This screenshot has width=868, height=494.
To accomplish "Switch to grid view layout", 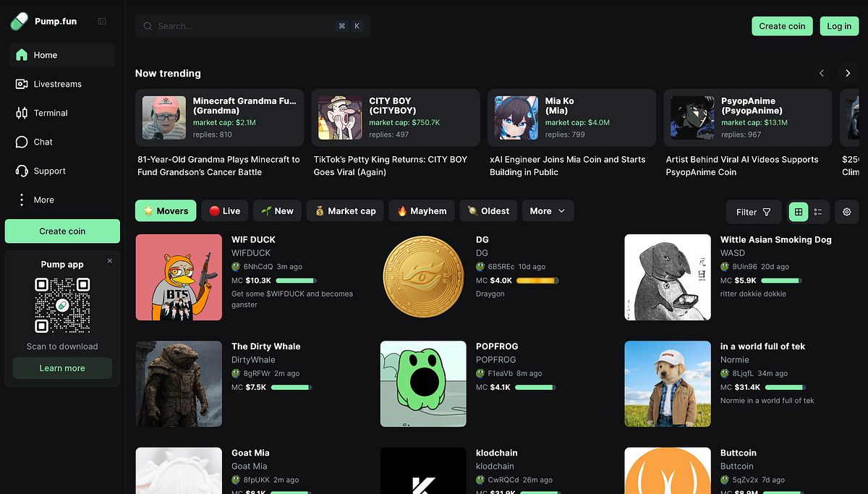I will (x=799, y=212).
